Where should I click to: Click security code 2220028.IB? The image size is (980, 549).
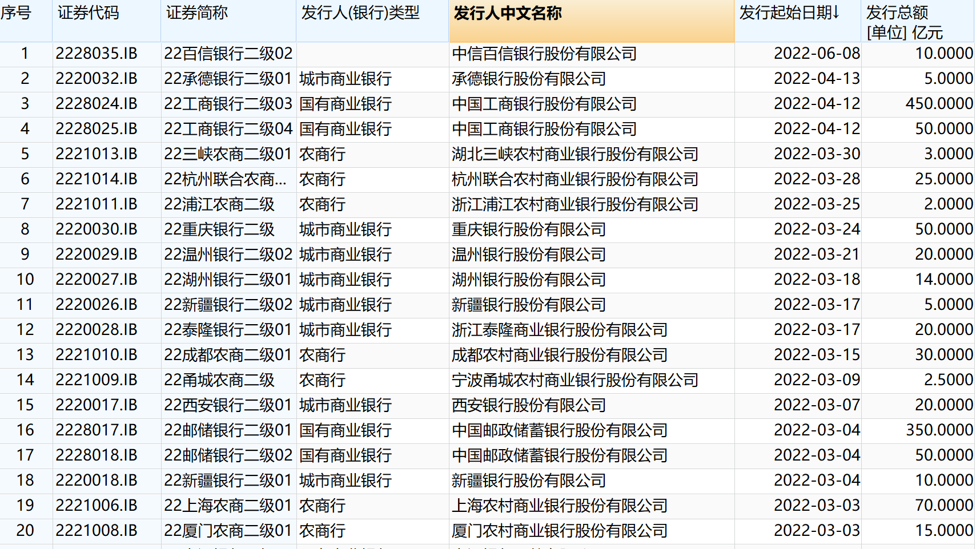97,330
